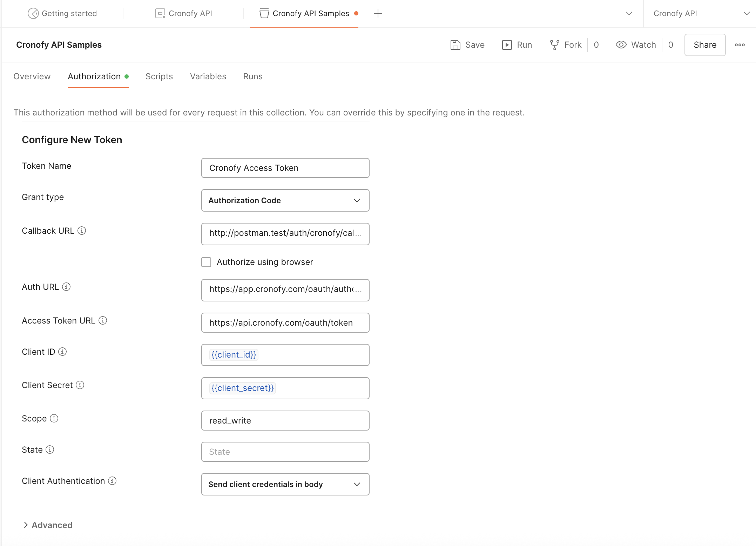Click the Auth URL input field
The width and height of the screenshot is (756, 546).
click(x=285, y=290)
